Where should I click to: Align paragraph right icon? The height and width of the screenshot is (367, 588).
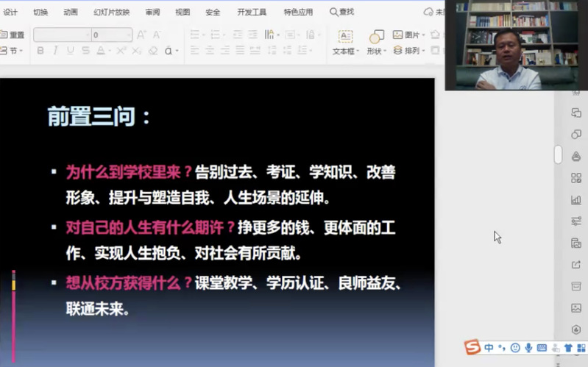[225, 50]
